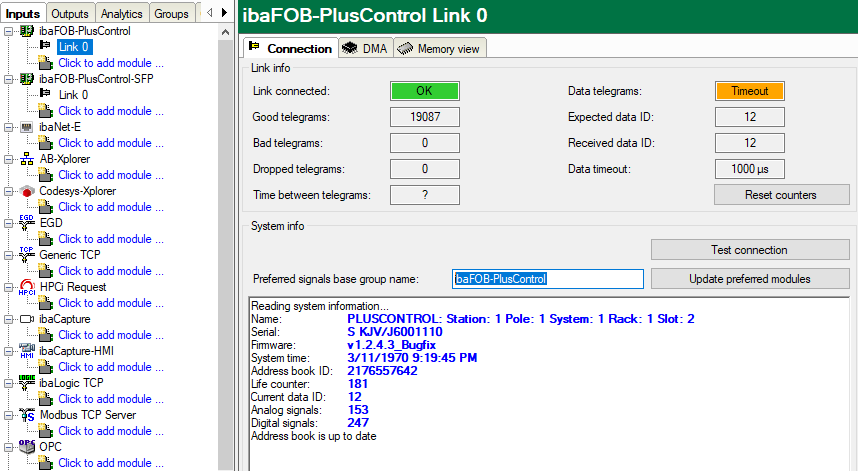Viewport: 858px width, 471px height.
Task: Click the ibaFOB-PlusControl-SFP board icon
Action: click(27, 79)
